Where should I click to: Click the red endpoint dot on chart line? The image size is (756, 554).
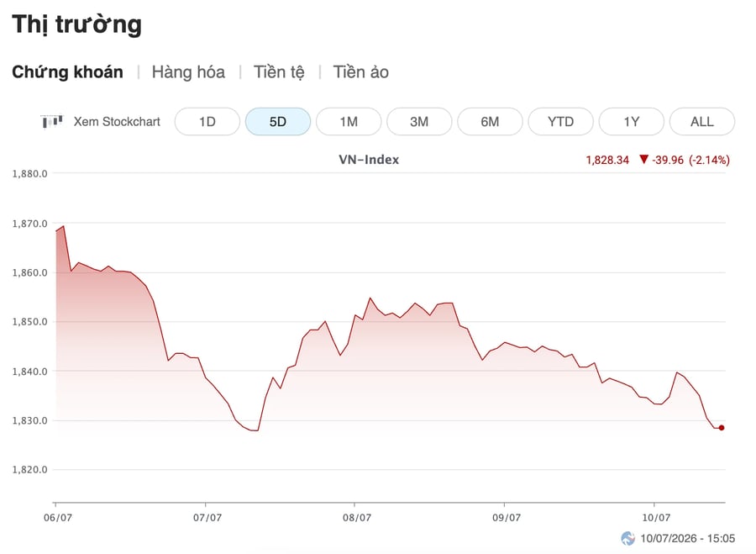[722, 428]
